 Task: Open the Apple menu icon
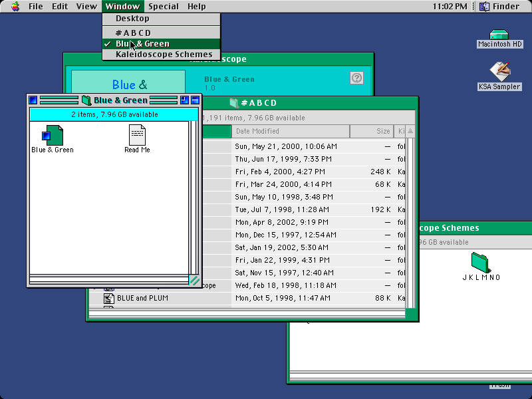(x=15, y=6)
